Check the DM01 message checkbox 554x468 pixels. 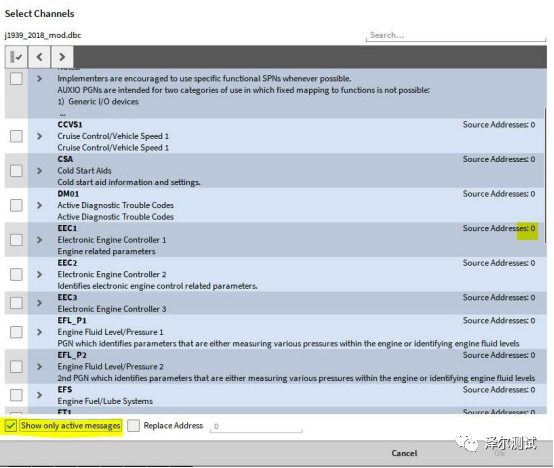pyautogui.click(x=16, y=205)
